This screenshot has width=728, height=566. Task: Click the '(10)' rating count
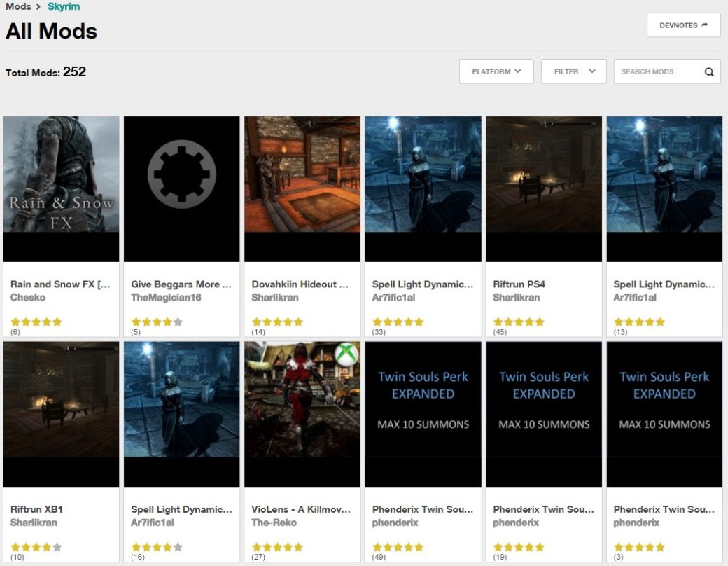pyautogui.click(x=17, y=557)
